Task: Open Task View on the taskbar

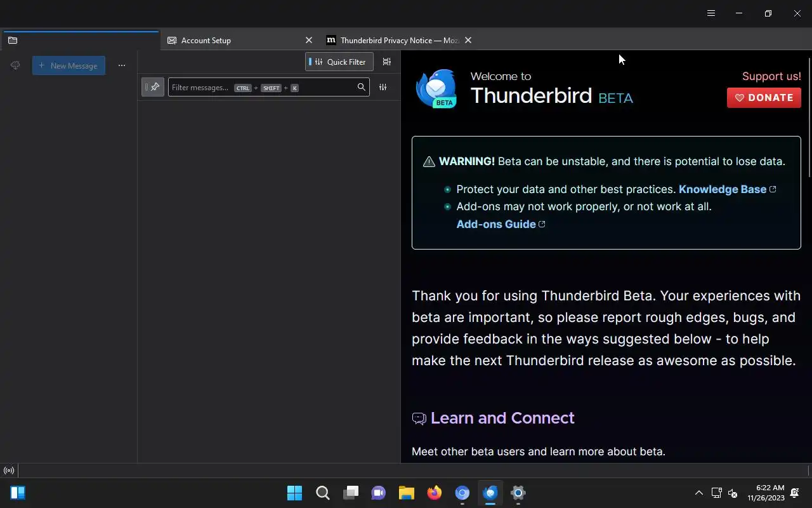Action: 351,493
